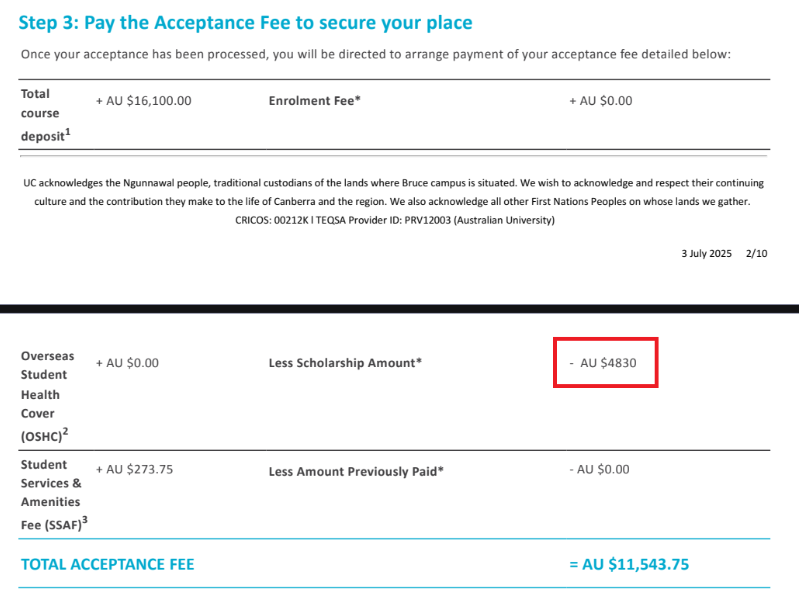
Task: Click the Overseas Student Health Cover label
Action: pyautogui.click(x=47, y=396)
